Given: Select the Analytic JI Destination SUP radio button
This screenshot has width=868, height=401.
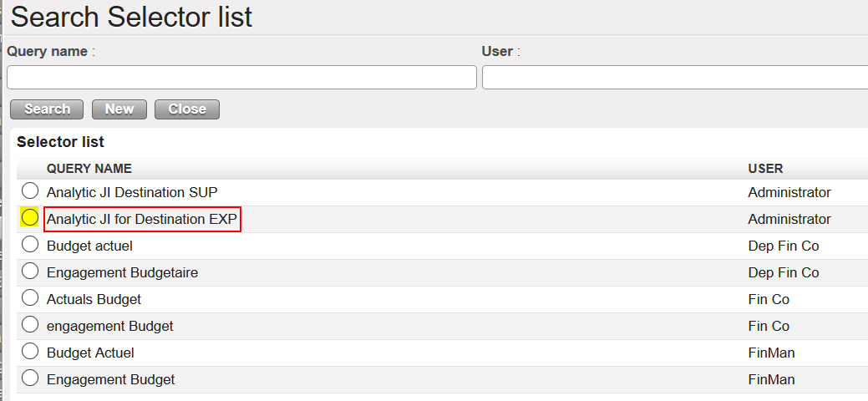Looking at the screenshot, I should (x=30, y=191).
